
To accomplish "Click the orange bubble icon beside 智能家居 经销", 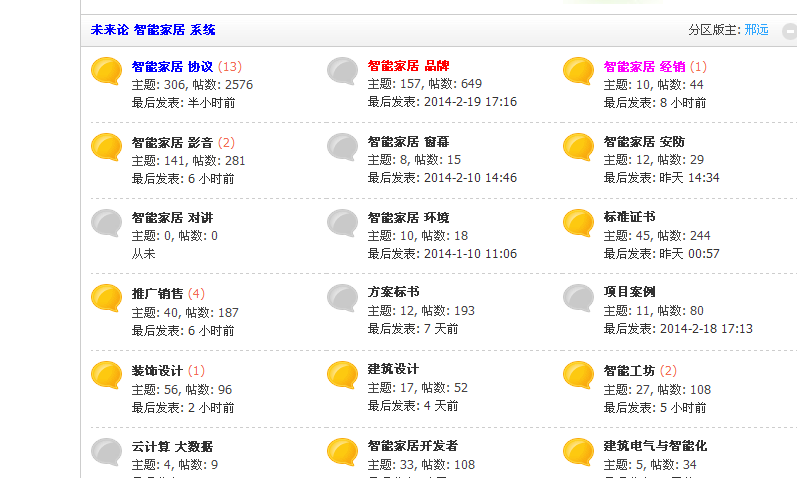I will tap(579, 71).
